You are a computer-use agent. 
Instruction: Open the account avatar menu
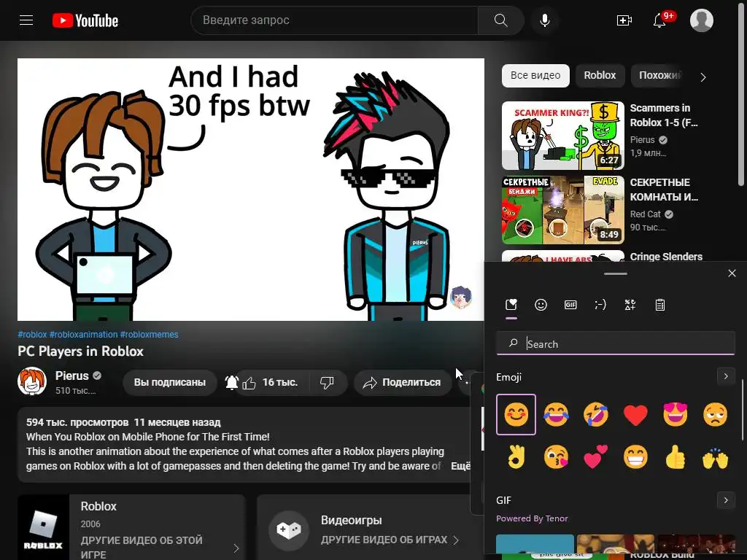(702, 20)
